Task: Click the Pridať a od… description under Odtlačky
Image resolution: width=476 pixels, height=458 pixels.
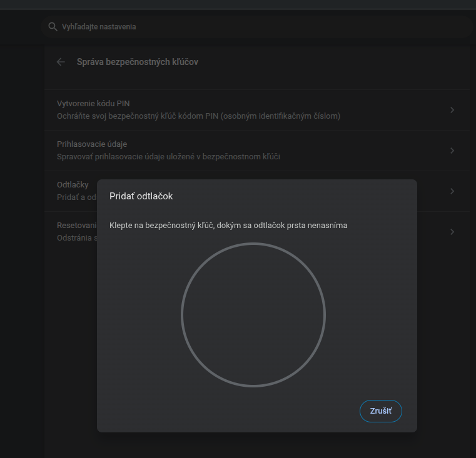Action: pyautogui.click(x=76, y=197)
